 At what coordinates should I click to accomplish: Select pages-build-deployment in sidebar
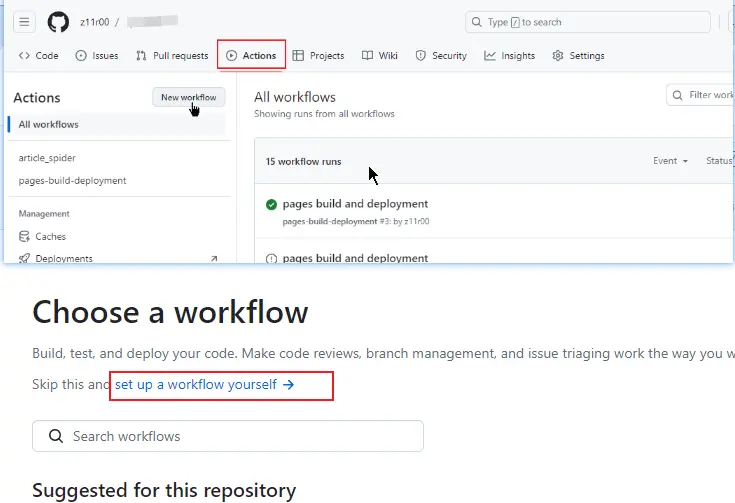click(72, 181)
